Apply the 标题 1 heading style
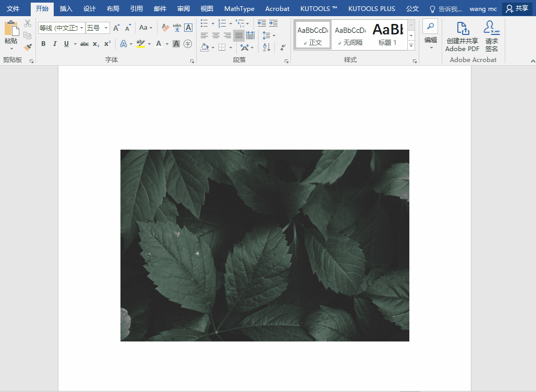This screenshot has height=392, width=536. pyautogui.click(x=388, y=35)
